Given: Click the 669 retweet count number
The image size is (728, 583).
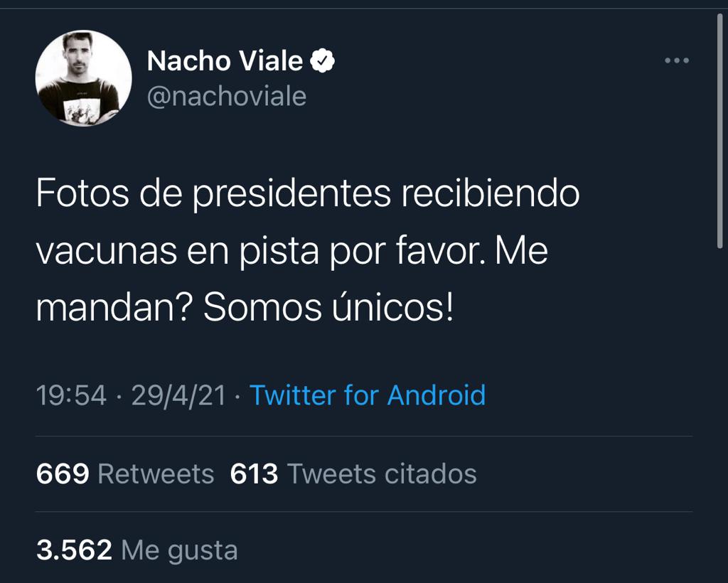Looking at the screenshot, I should 63,474.
